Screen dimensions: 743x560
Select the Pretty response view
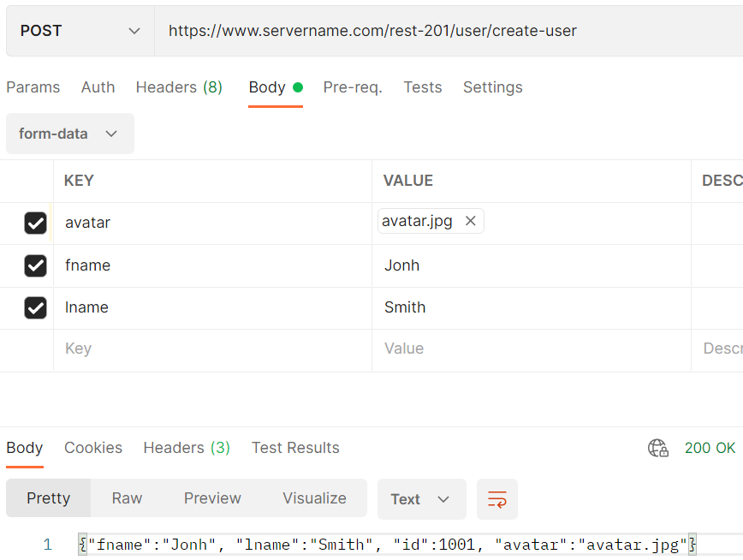(x=48, y=498)
